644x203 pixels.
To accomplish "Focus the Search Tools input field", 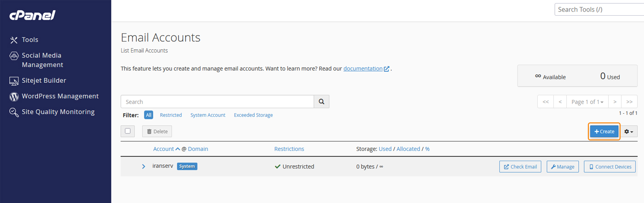I will click(598, 9).
